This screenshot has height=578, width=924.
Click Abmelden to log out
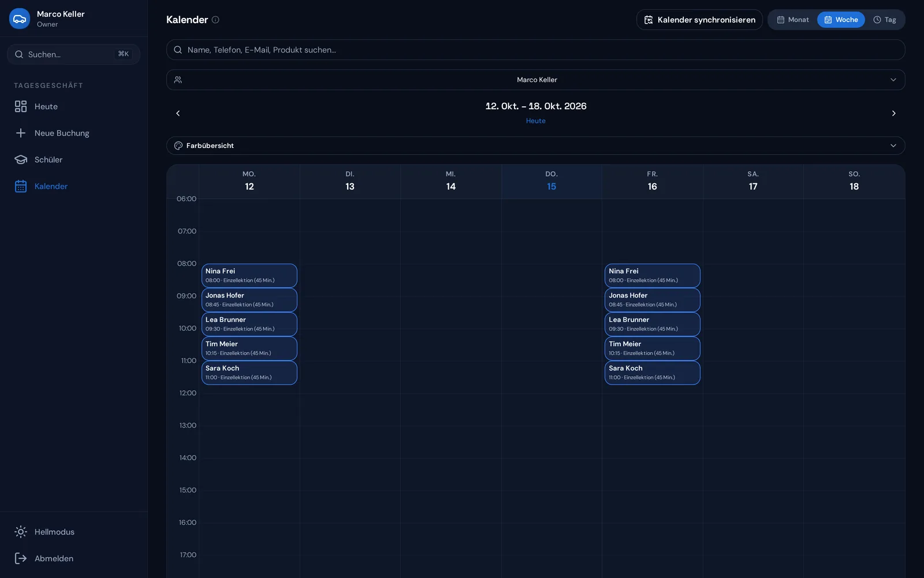(x=73, y=558)
